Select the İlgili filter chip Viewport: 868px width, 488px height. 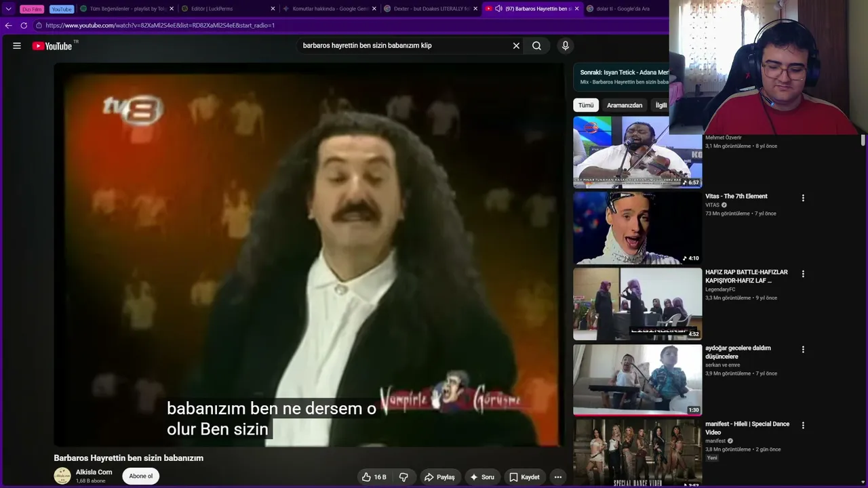click(x=660, y=105)
